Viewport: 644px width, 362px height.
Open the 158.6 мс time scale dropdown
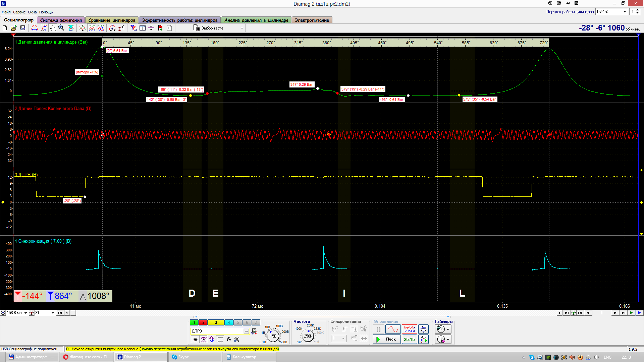click(x=25, y=313)
